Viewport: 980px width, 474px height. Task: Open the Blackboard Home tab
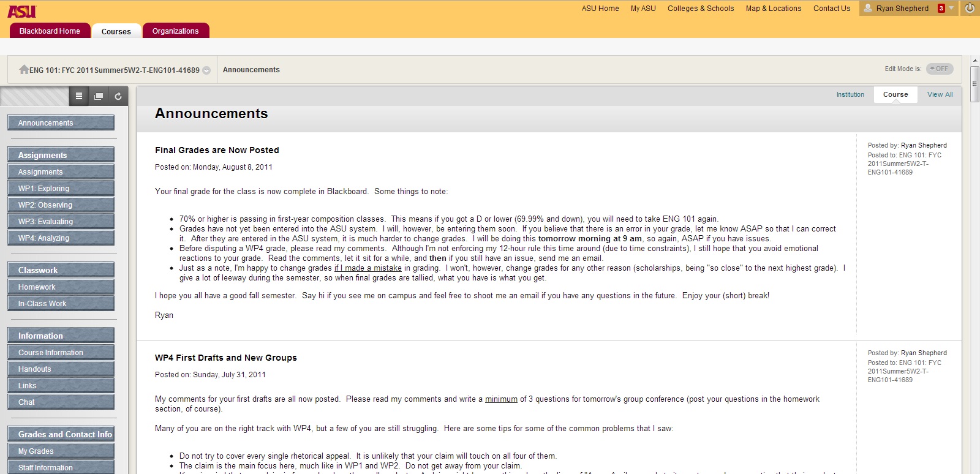50,31
